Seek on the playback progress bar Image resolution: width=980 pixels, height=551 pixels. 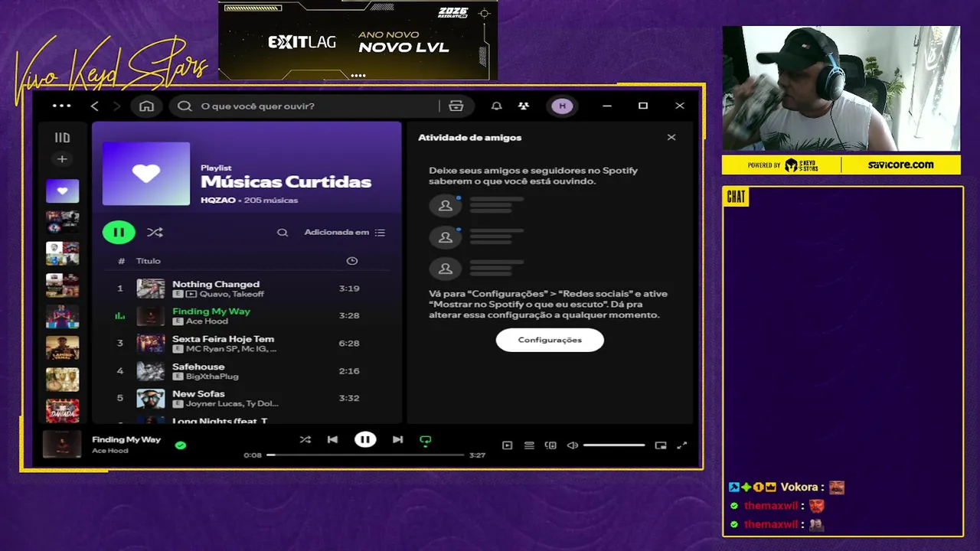366,455
